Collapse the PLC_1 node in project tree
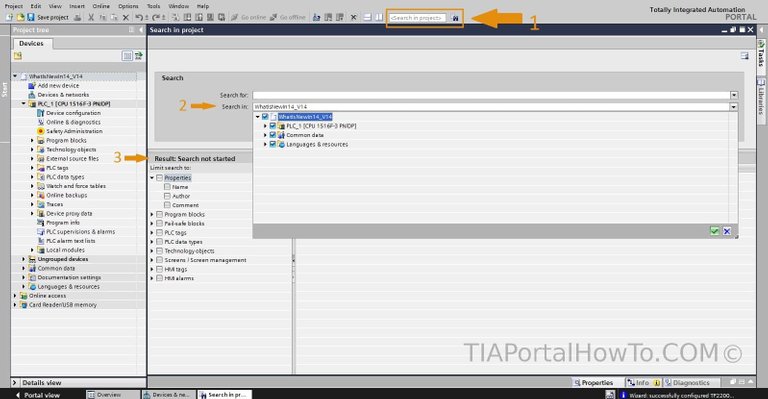 click(x=24, y=104)
